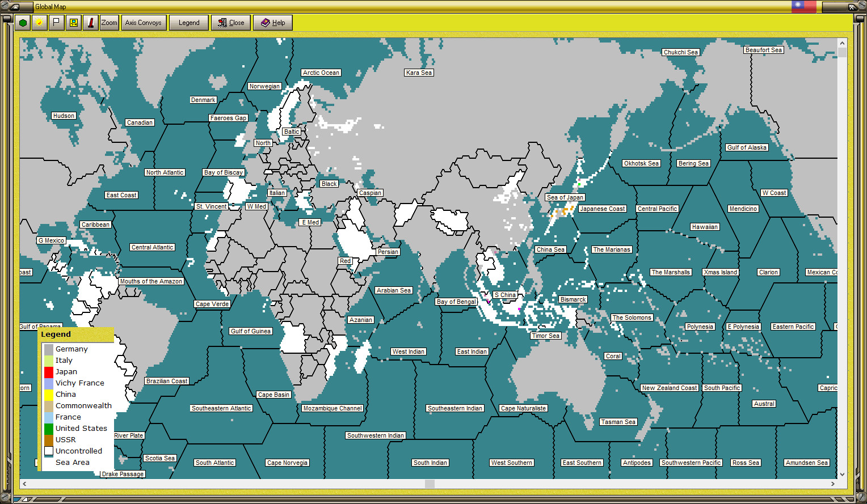
Task: Show Axis Convoys on the map
Action: click(144, 23)
